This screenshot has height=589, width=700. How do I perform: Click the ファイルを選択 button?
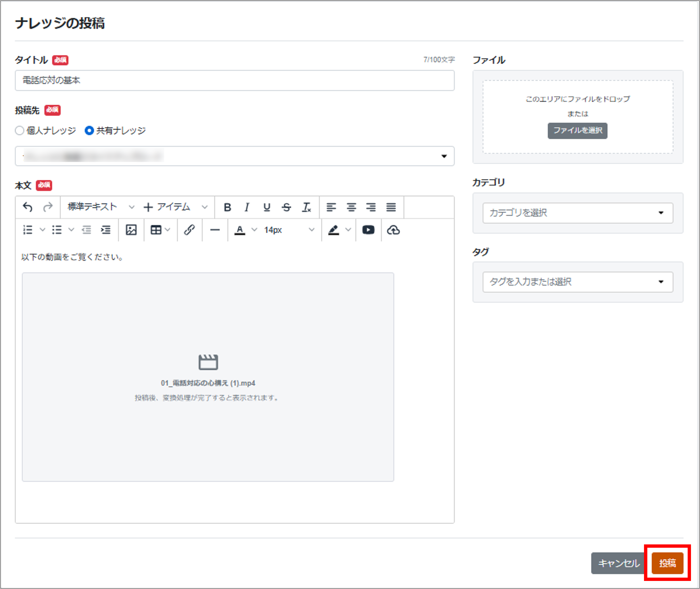[577, 130]
